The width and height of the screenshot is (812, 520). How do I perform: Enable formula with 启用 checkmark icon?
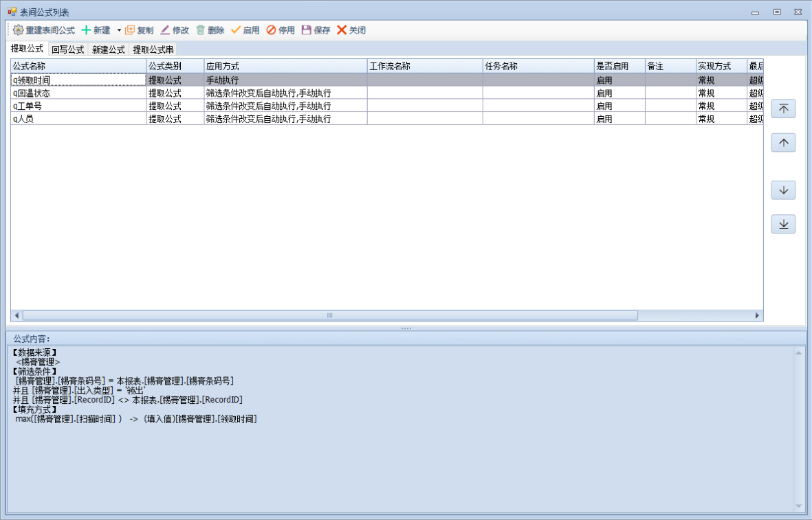(x=236, y=30)
